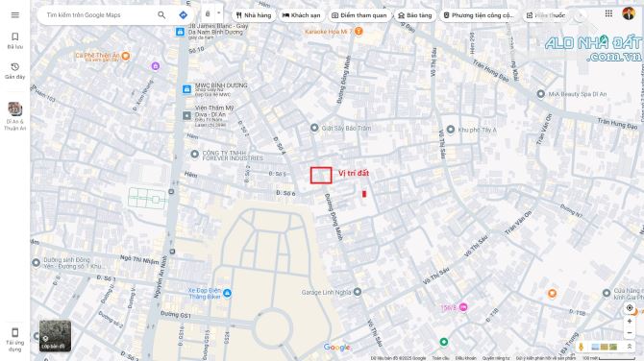Click the MWC Bình Dương shop marker
Viewport: 644px width, 361px height.
[186, 89]
